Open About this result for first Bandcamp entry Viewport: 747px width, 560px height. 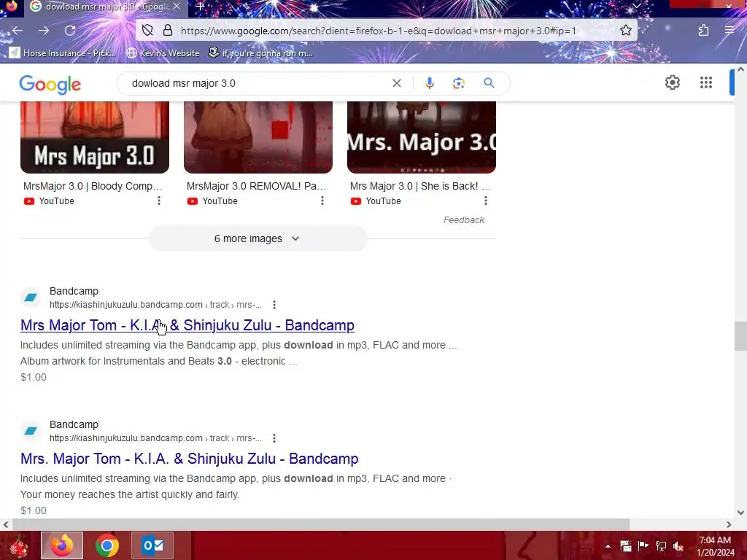(x=274, y=305)
